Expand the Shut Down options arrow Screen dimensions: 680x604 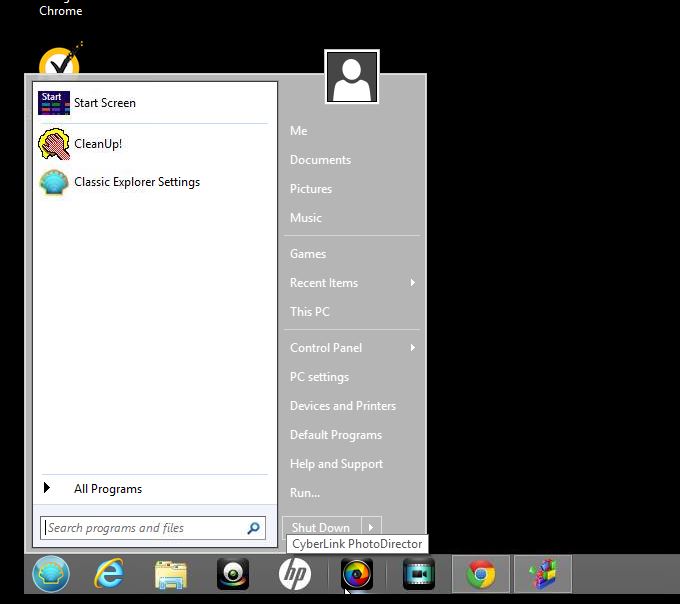(370, 528)
